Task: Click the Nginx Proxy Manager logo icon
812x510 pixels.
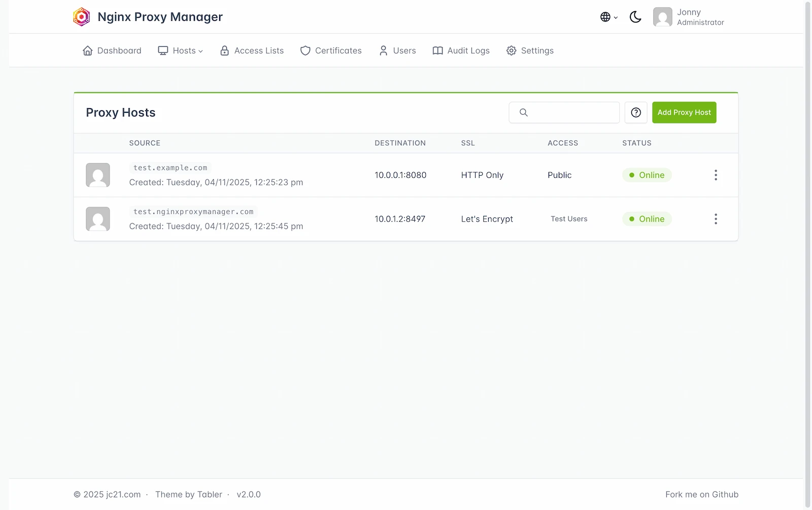Action: tap(81, 17)
